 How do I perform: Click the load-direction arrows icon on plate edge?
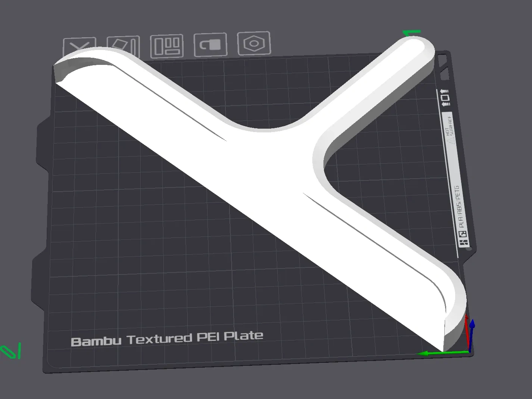coord(445,98)
